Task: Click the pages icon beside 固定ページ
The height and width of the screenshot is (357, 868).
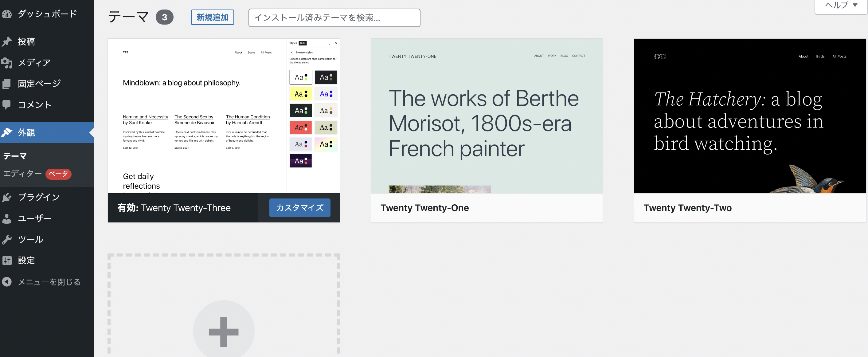Action: tap(7, 84)
